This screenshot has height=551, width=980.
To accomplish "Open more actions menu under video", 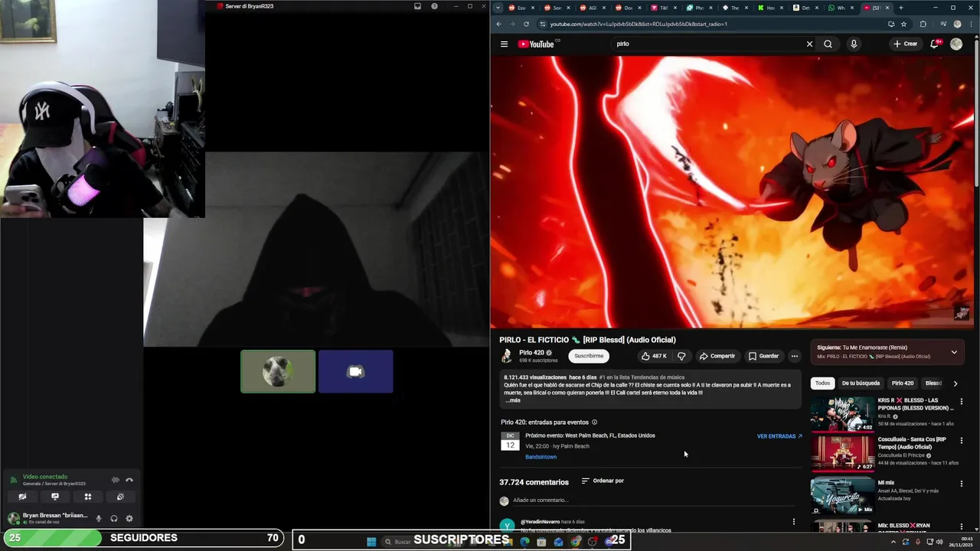I will pos(794,356).
